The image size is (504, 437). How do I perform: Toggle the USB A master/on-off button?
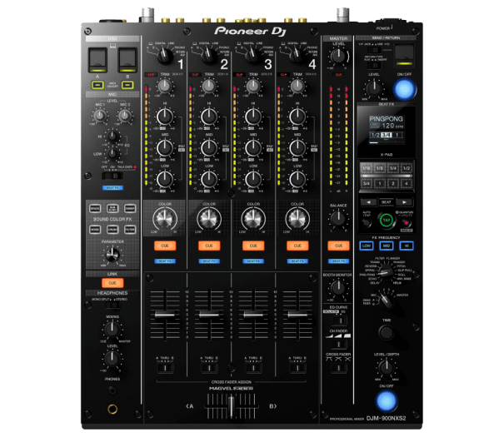pos(97,85)
